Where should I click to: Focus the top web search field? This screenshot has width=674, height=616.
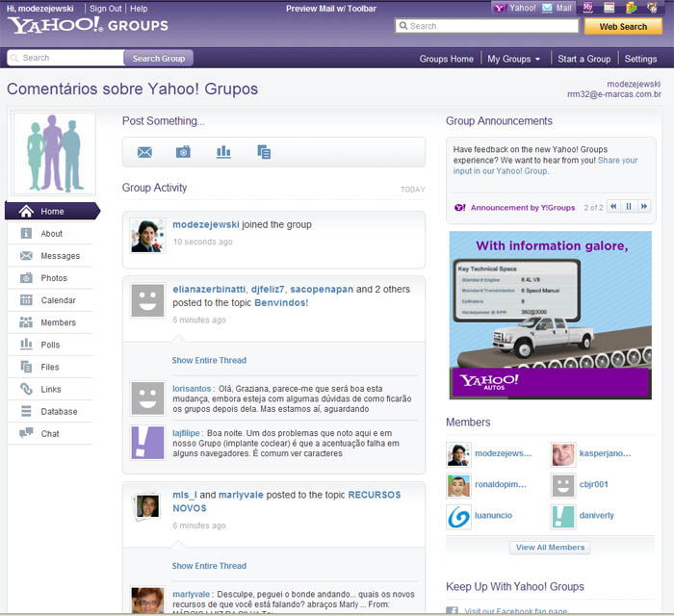tap(486, 26)
